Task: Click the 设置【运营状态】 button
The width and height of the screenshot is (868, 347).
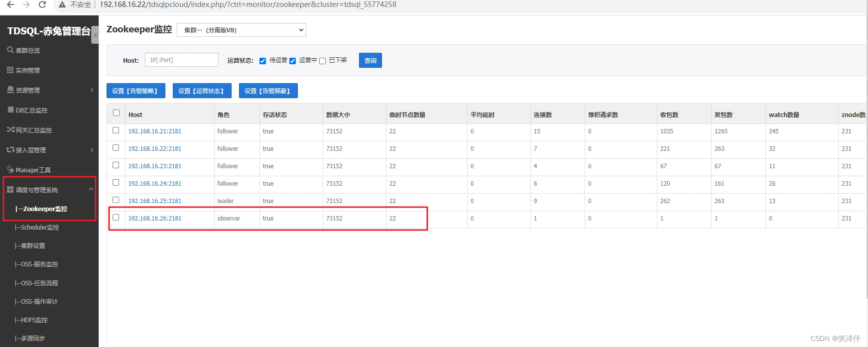Action: 202,91
